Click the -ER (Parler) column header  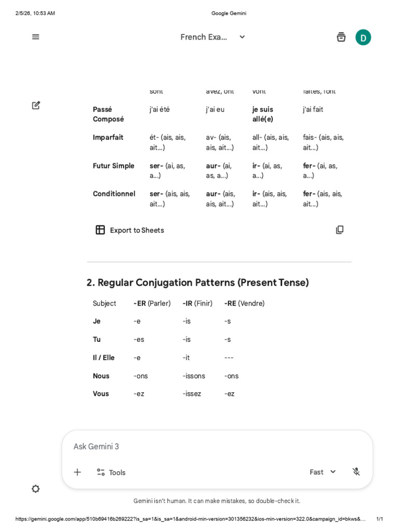tap(152, 303)
